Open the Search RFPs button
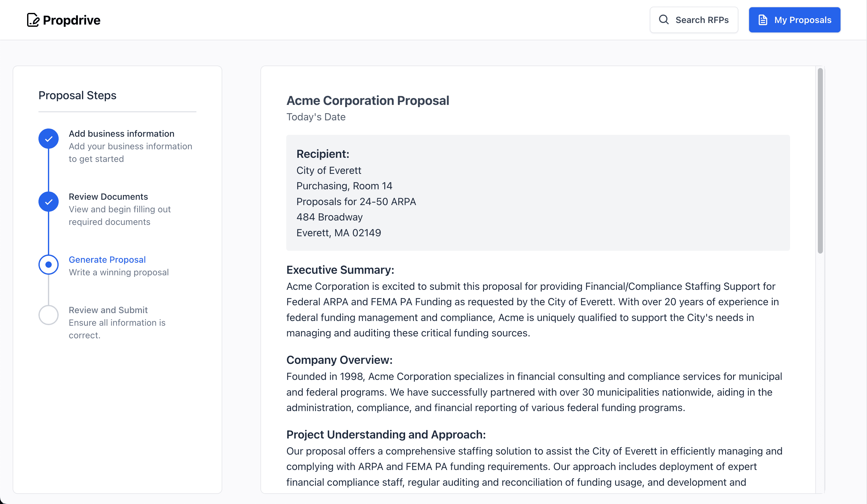 click(x=694, y=20)
